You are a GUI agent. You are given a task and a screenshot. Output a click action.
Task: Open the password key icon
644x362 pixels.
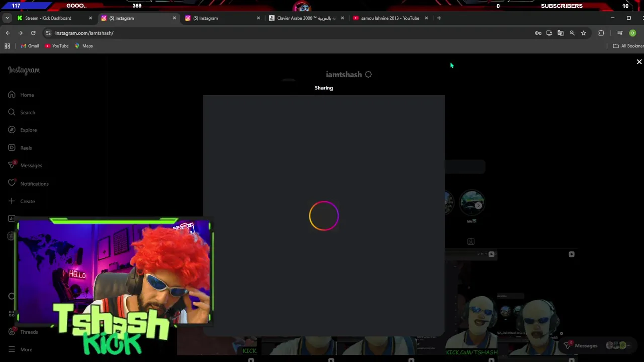538,33
